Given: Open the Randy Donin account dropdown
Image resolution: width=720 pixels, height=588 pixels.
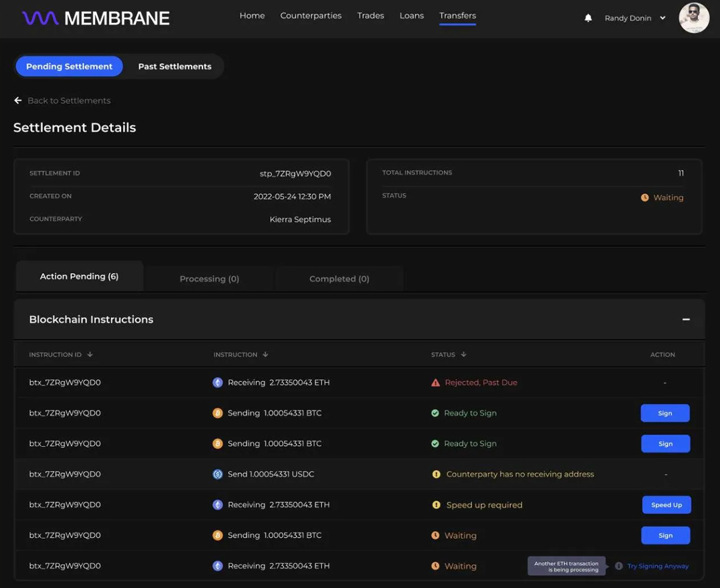Looking at the screenshot, I should pyautogui.click(x=634, y=18).
